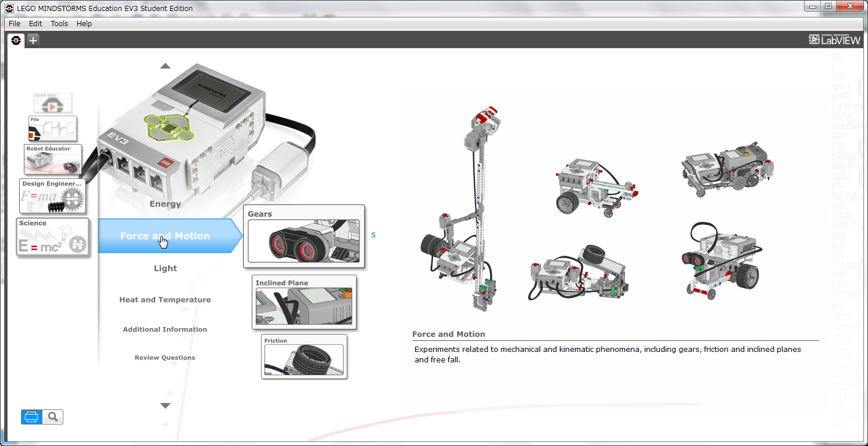The height and width of the screenshot is (446, 868).
Task: Close the EV3 Student Edition window
Action: point(849,6)
